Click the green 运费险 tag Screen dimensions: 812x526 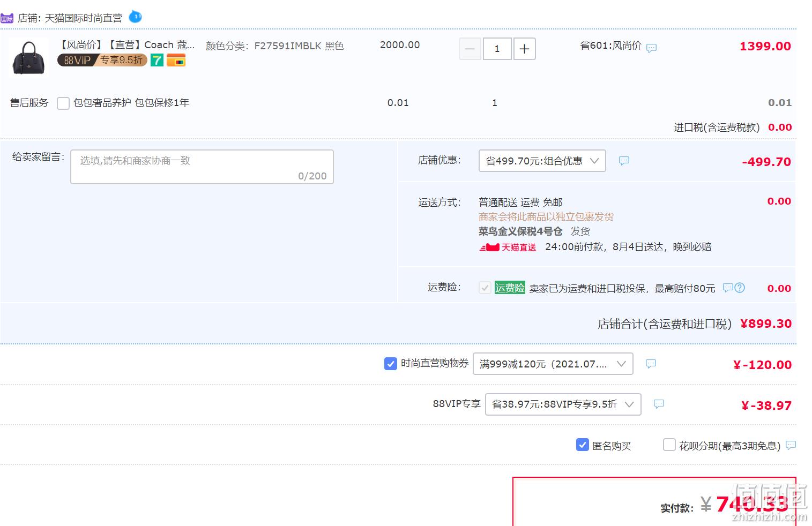pyautogui.click(x=510, y=288)
